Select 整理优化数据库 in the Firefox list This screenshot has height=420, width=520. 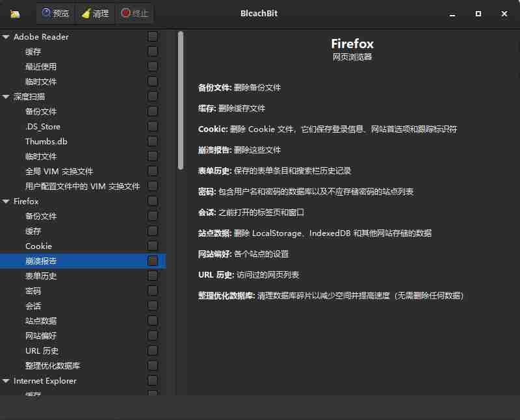pyautogui.click(x=53, y=365)
